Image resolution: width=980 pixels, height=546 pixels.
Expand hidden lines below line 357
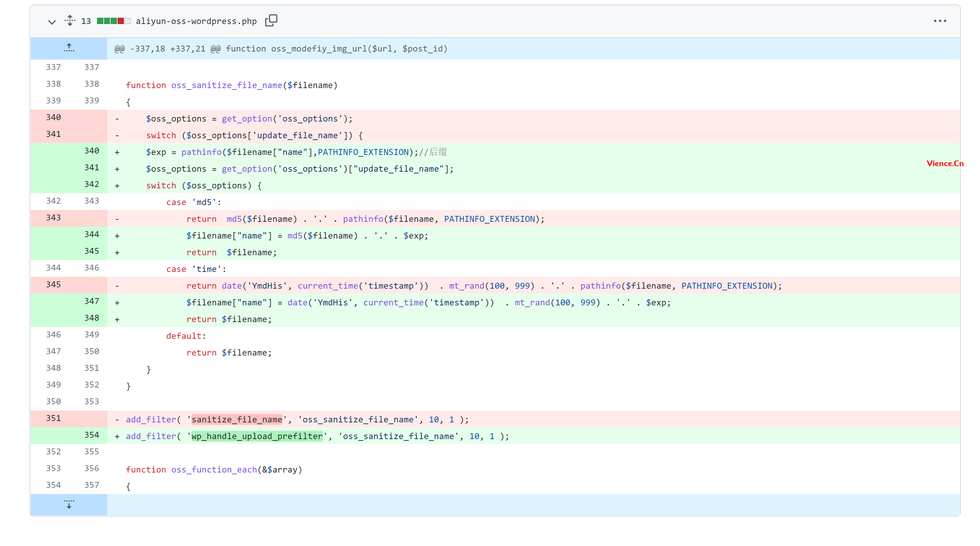(x=69, y=505)
